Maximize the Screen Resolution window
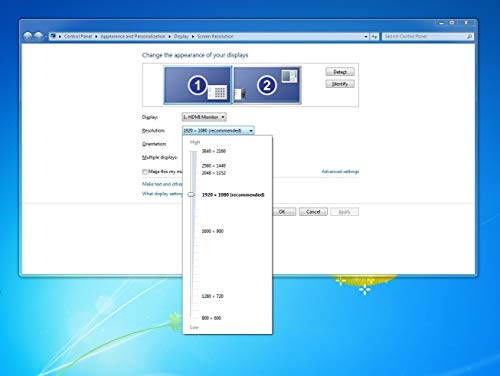This screenshot has height=376, width=500. (x=452, y=23)
